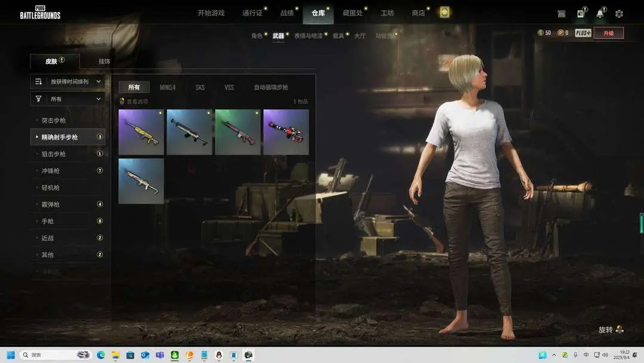Click the G-Coin balance icon

tap(541, 33)
